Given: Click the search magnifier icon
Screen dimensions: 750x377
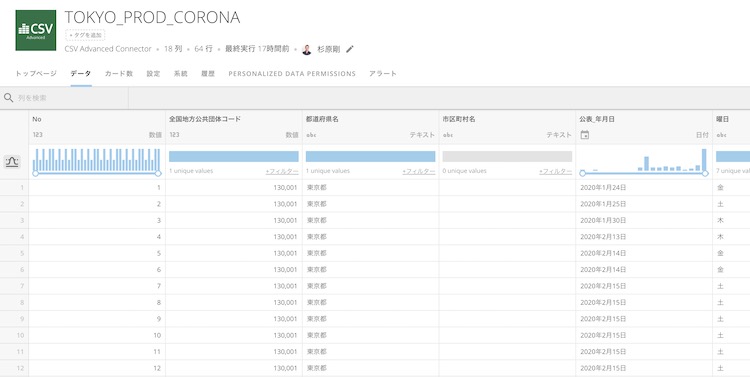Looking at the screenshot, I should pyautogui.click(x=8, y=98).
